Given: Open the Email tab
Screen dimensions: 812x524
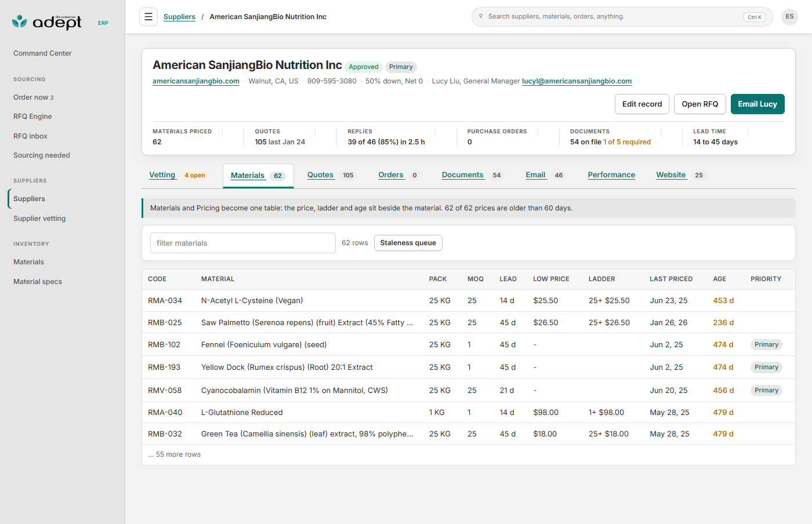Looking at the screenshot, I should tap(545, 175).
